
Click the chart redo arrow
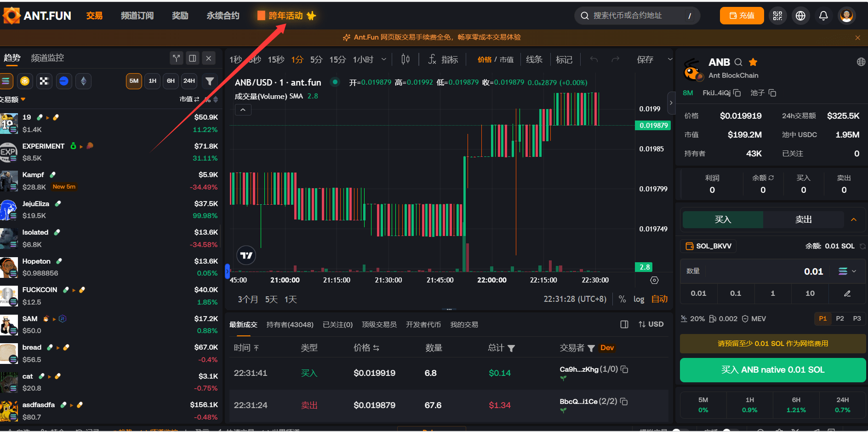coord(616,59)
